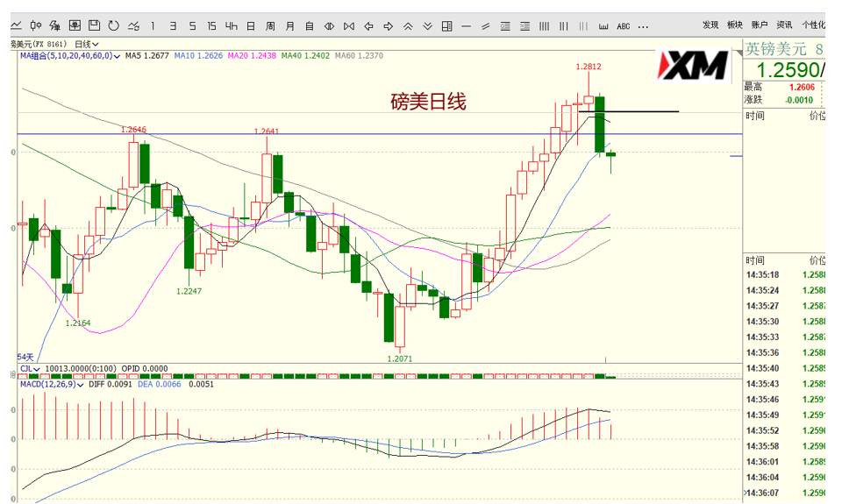This screenshot has width=842, height=504.
Task: Click the 最高 1.2606 value
Action: click(802, 87)
